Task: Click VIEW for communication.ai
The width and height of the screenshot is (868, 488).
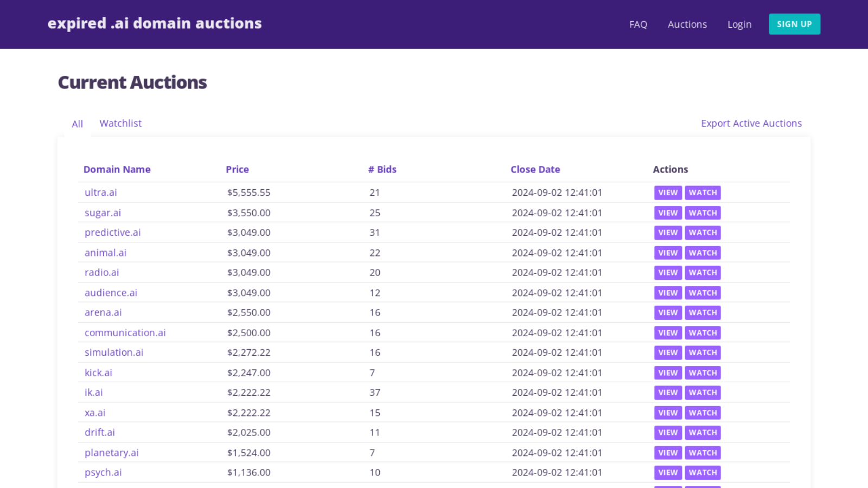Action: (668, 333)
